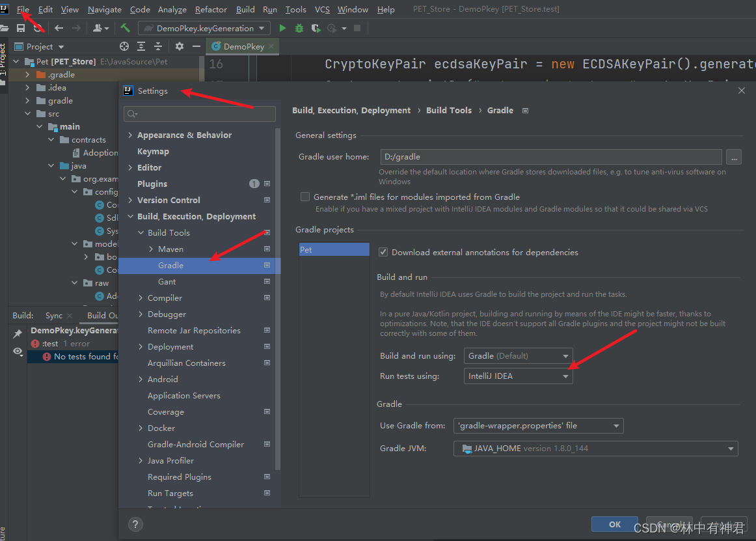
Task: Open the run configuration DemoPkey.keyGeneration dropdown
Action: (x=204, y=29)
